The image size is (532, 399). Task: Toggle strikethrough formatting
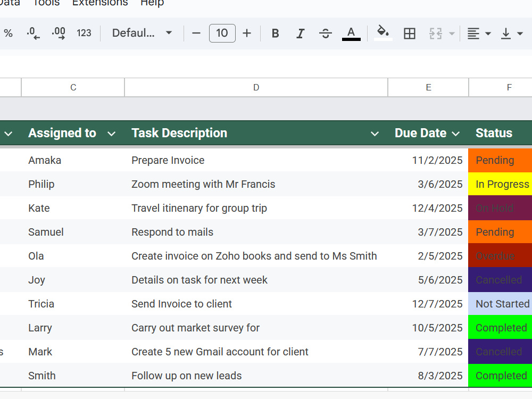click(x=326, y=33)
